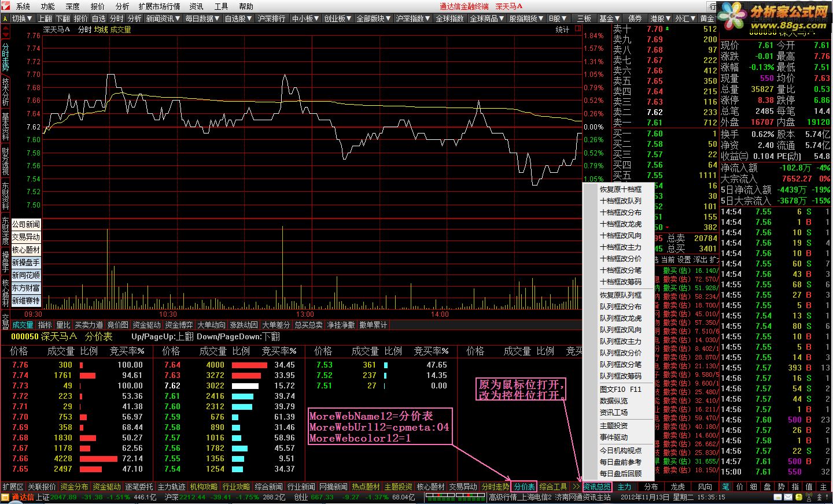This screenshot has height=504, width=833.
Task: Click the 沪深排行 toolbar button
Action: click(271, 18)
